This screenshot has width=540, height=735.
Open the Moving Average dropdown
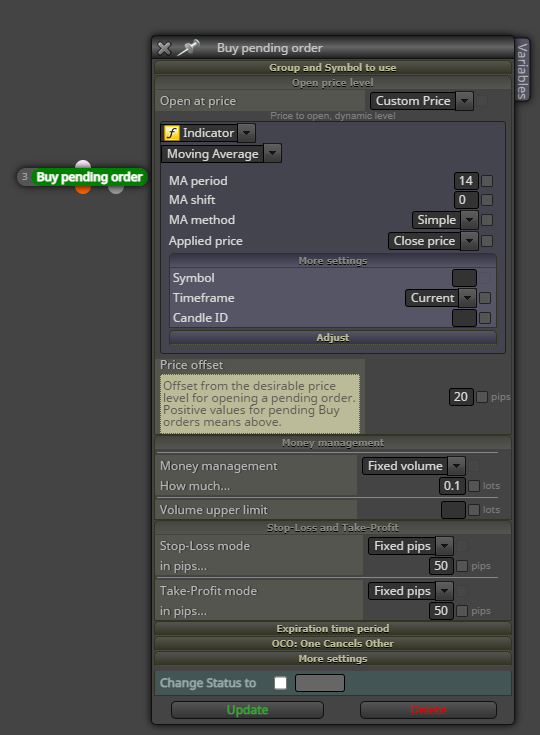tap(221, 154)
